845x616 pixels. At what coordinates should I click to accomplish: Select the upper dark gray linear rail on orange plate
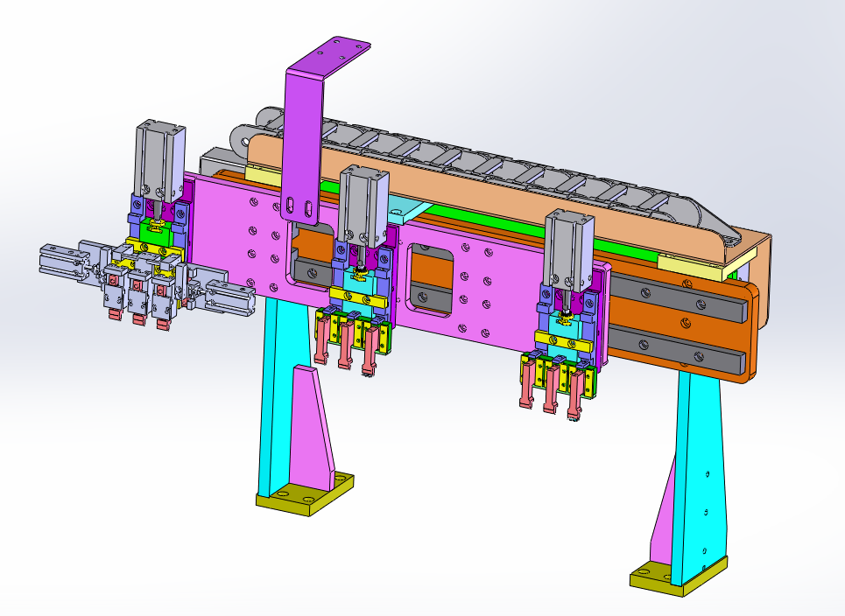click(680, 299)
